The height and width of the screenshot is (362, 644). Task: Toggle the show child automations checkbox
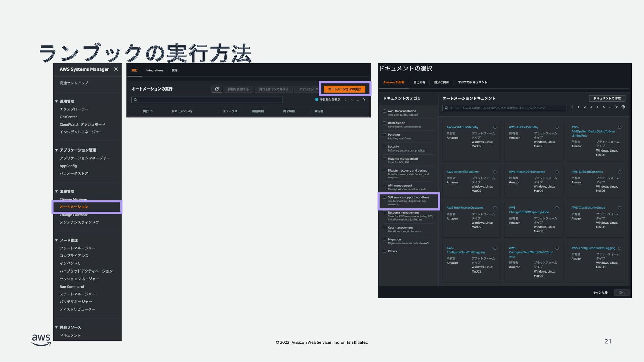click(317, 100)
